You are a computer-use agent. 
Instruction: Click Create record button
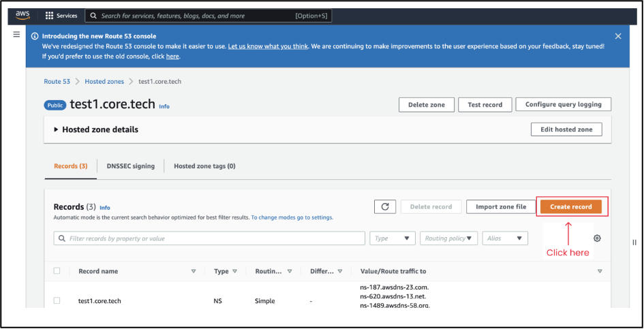click(x=571, y=206)
